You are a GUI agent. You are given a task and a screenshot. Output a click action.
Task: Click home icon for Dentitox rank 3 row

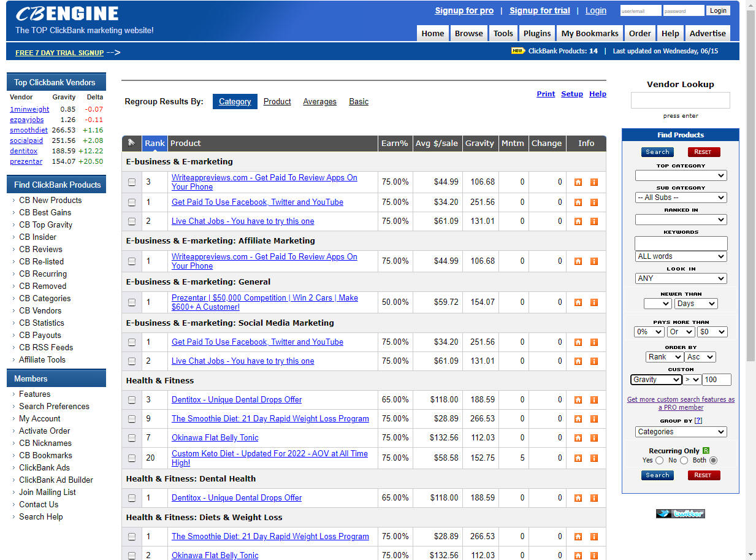(x=578, y=400)
